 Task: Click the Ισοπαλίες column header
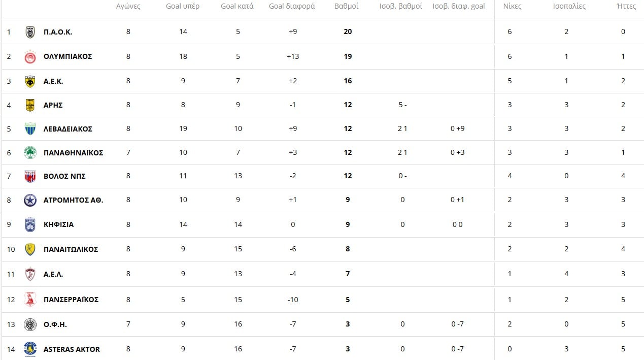click(569, 7)
